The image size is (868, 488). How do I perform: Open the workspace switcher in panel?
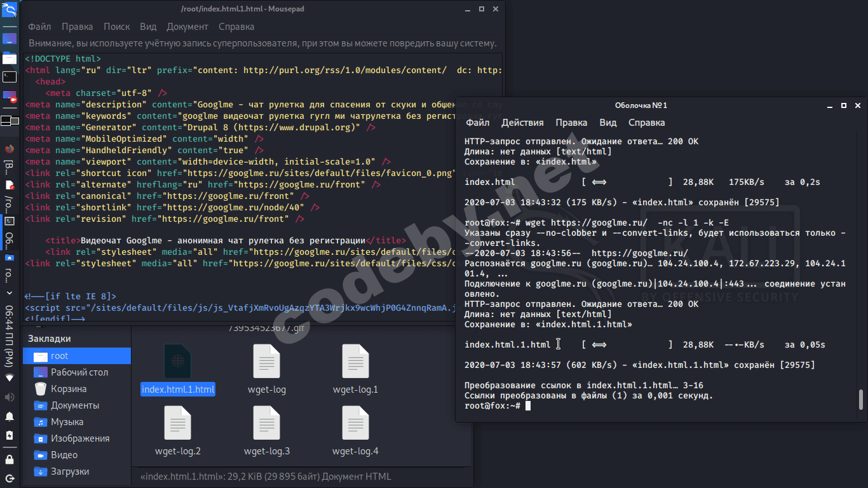pyautogui.click(x=10, y=121)
